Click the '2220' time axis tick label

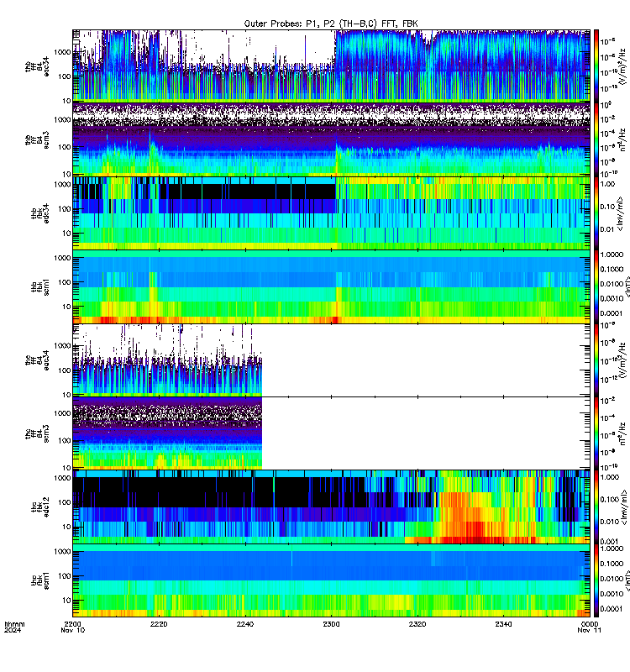[159, 624]
